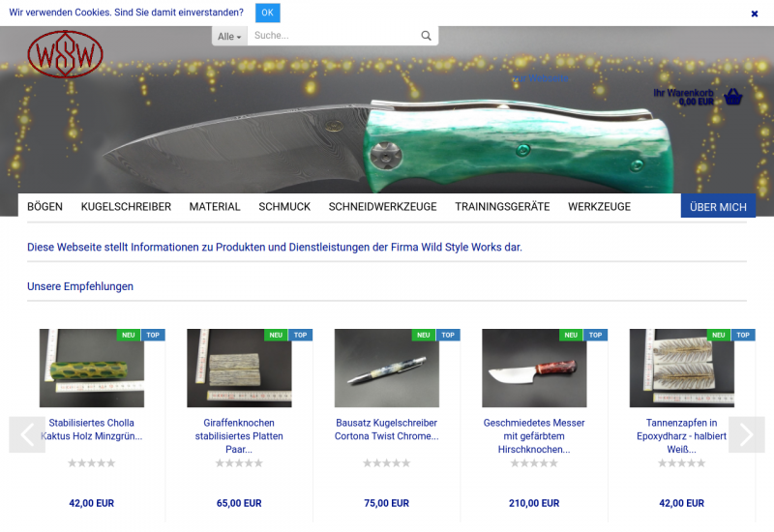This screenshot has height=532, width=774.
Task: Open the Bausatz Kugelschreiber Cortona Twist link
Action: (x=386, y=429)
